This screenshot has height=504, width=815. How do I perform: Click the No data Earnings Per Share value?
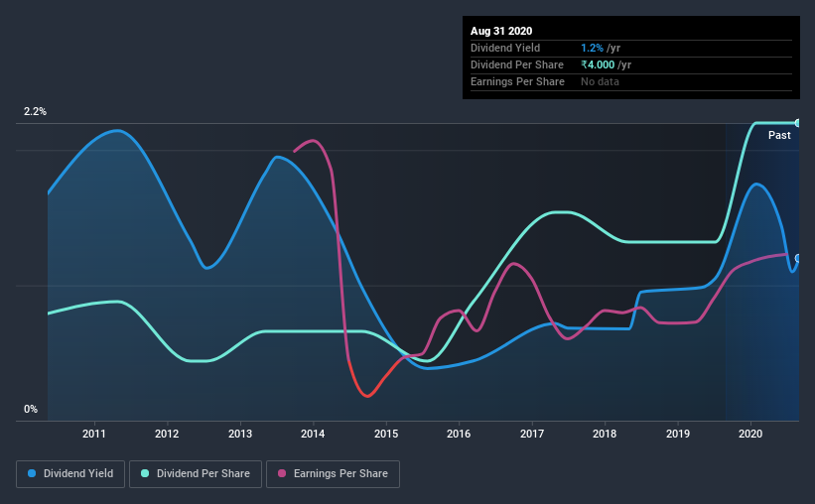coord(600,81)
